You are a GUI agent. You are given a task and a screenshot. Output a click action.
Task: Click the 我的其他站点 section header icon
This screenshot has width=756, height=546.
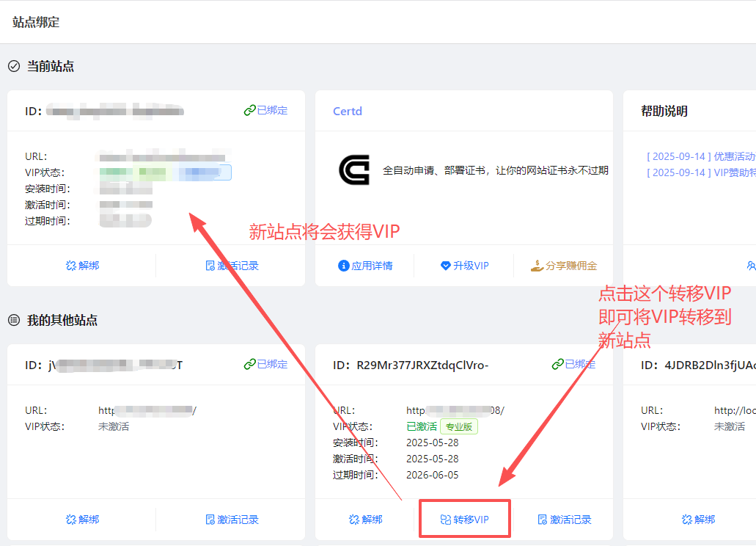click(x=14, y=320)
